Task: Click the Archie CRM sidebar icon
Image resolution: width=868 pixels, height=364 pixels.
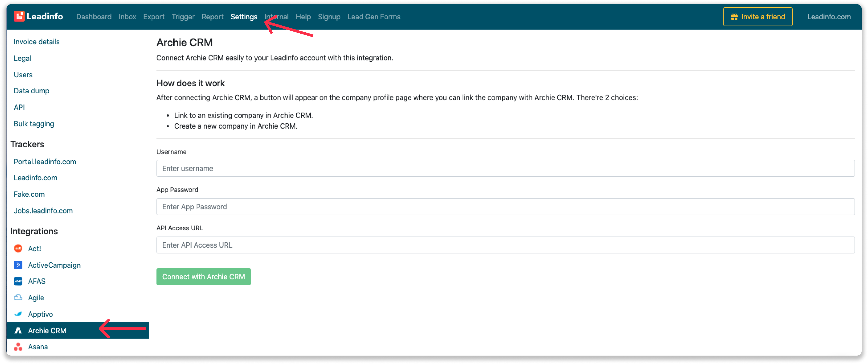Action: tap(18, 331)
